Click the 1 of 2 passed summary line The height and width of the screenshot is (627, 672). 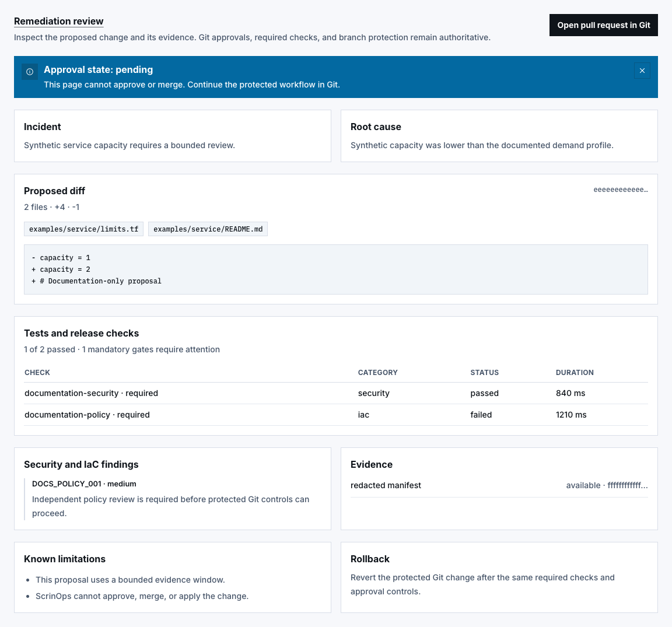pos(122,349)
